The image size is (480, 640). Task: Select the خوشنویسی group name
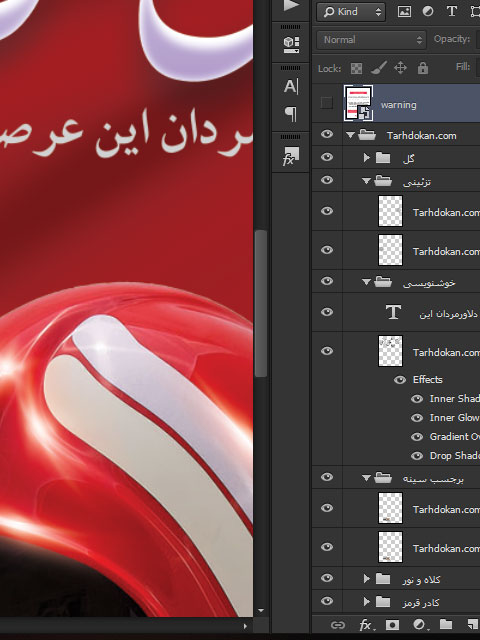tap(429, 283)
